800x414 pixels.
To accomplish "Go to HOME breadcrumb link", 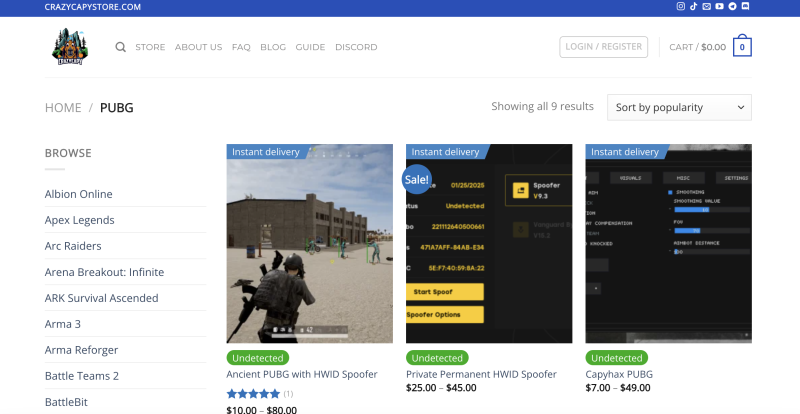I will tap(63, 108).
